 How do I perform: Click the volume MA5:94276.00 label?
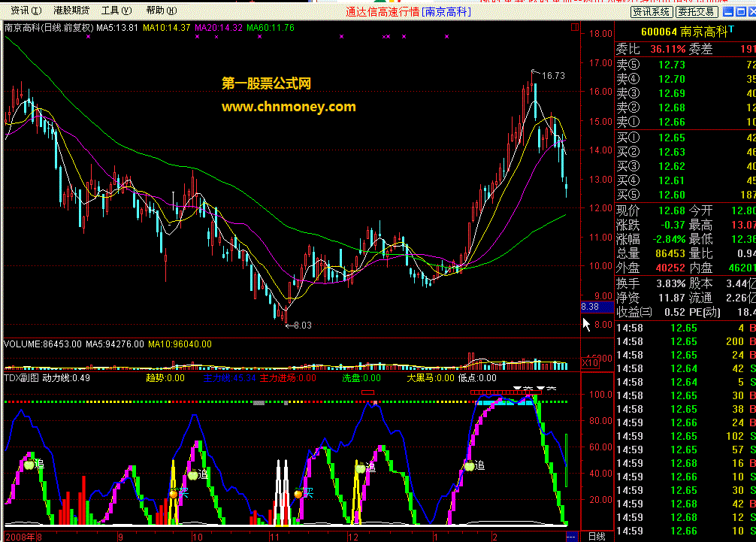click(x=115, y=344)
